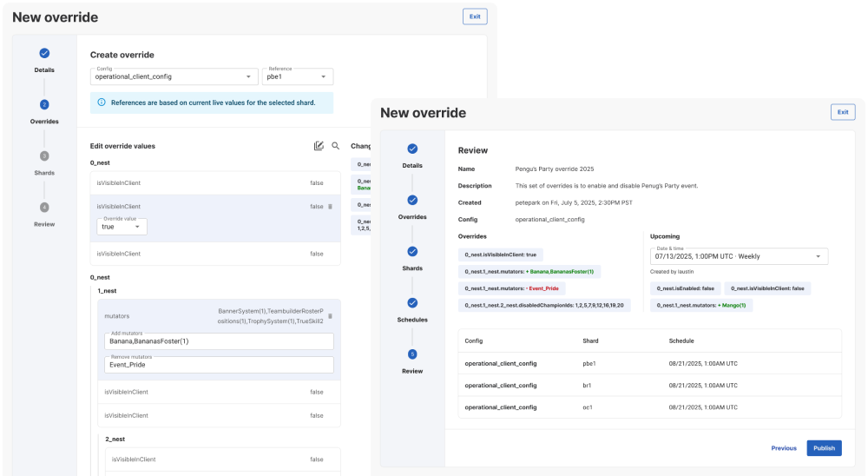Select the br1 shard schedule row
The width and height of the screenshot is (868, 476).
tap(650, 385)
